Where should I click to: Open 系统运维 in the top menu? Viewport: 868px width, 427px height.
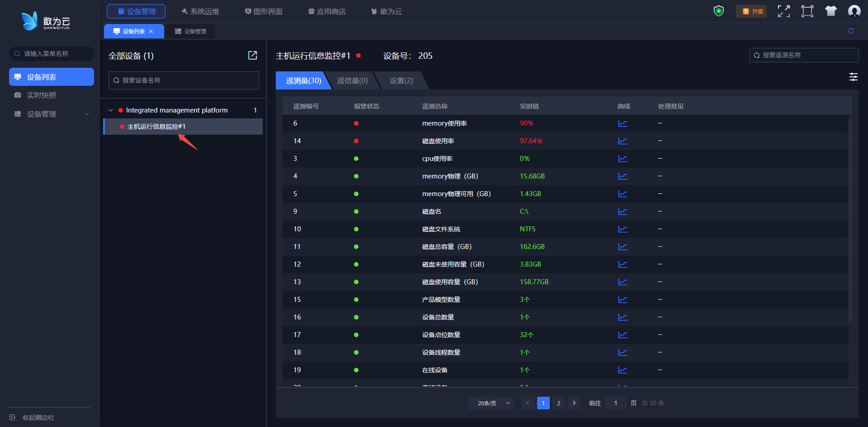click(x=200, y=11)
